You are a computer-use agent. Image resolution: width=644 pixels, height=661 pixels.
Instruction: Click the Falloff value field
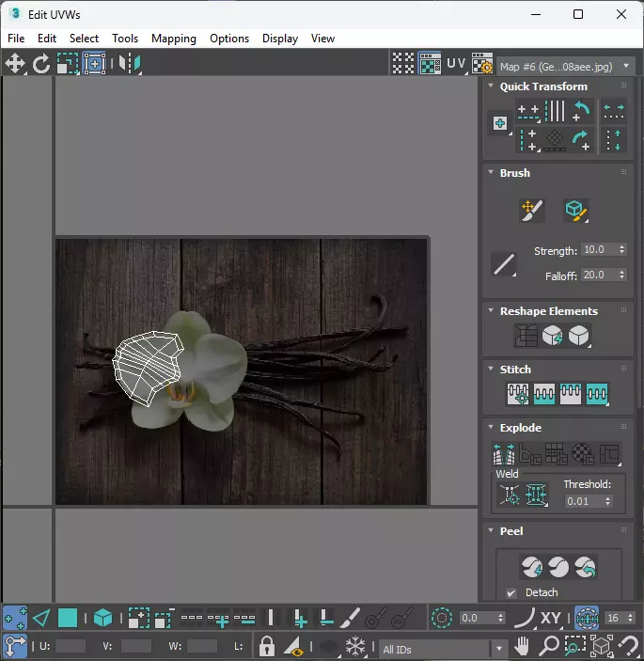click(599, 275)
